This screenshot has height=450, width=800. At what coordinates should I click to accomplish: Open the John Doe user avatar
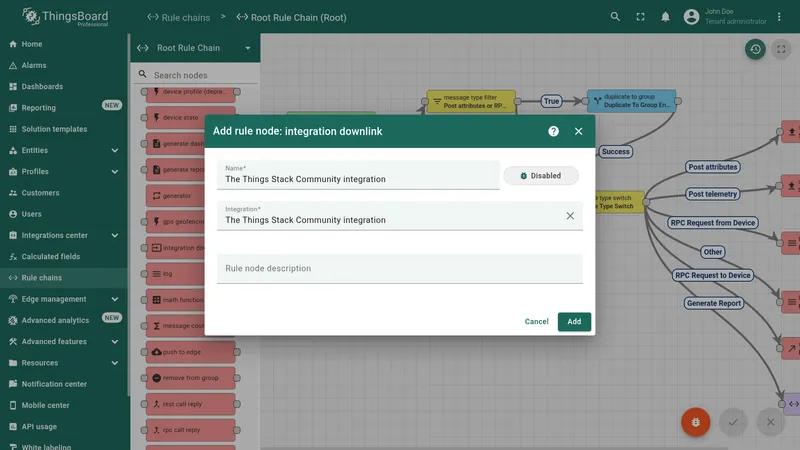[691, 17]
